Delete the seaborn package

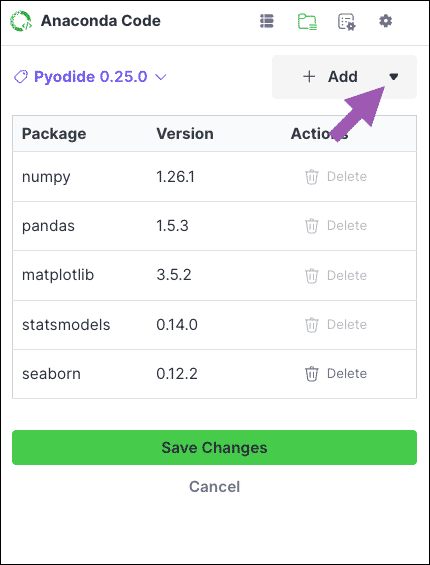(336, 374)
